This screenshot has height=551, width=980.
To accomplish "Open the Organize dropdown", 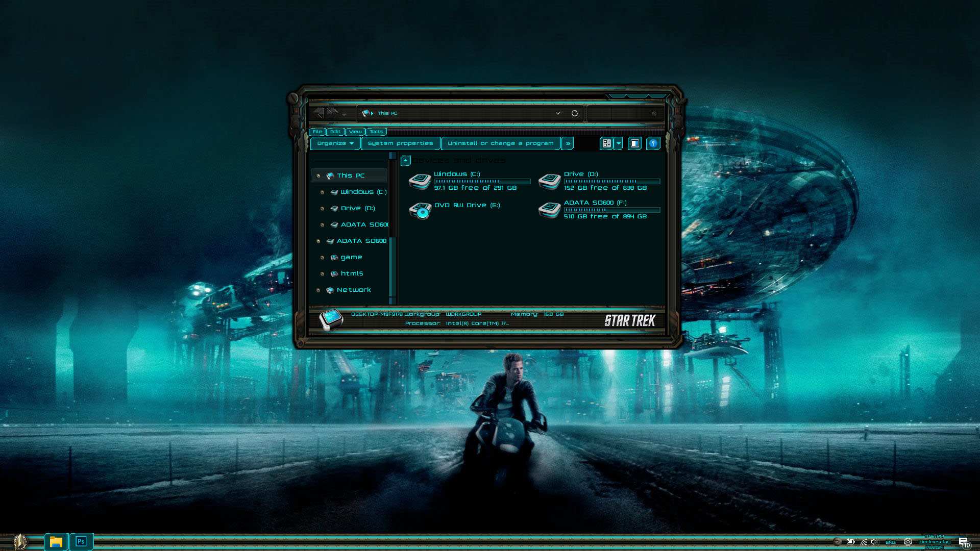I will pyautogui.click(x=335, y=143).
